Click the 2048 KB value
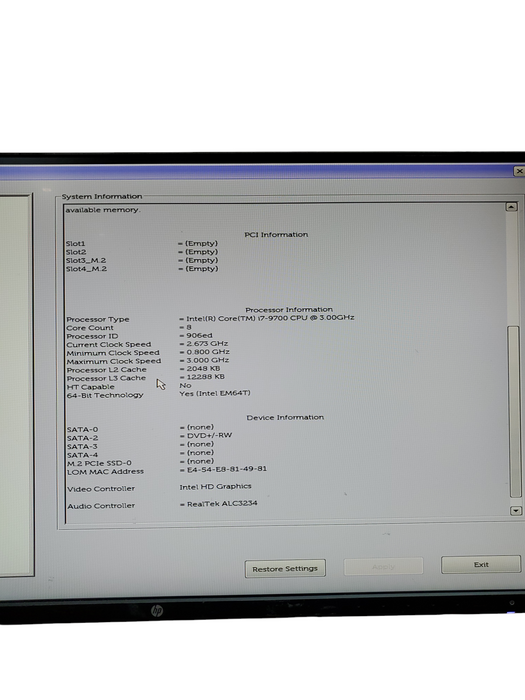 [x=203, y=369]
